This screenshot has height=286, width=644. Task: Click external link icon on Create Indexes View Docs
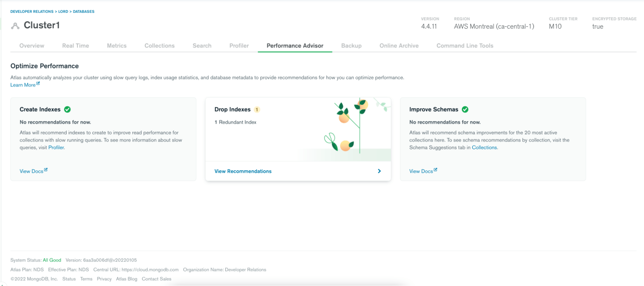[x=46, y=170]
